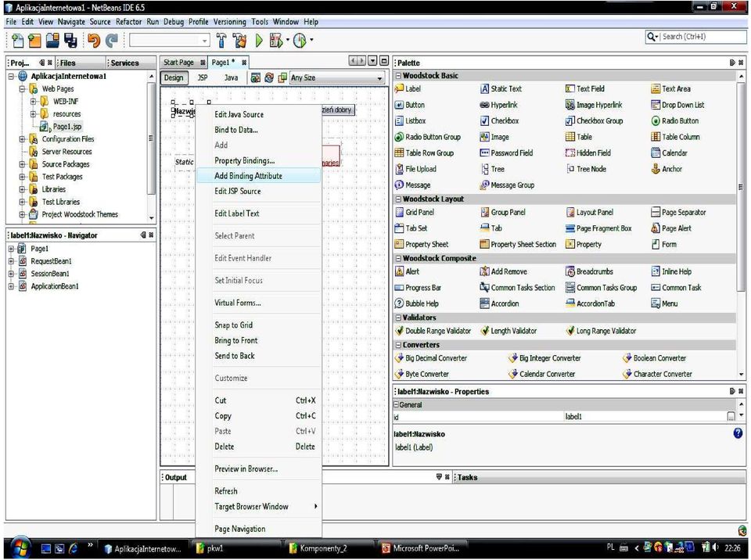Click the New Project toolbar icon
The height and width of the screenshot is (560, 751).
34,41
